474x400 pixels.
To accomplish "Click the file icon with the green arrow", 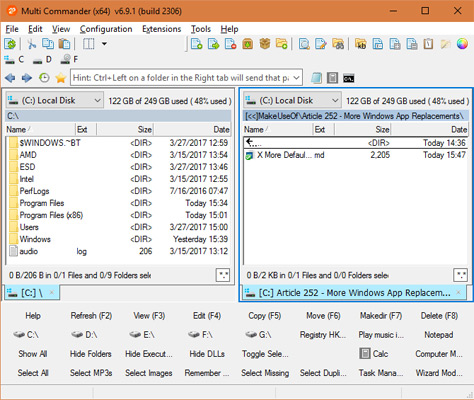I will pos(213,44).
